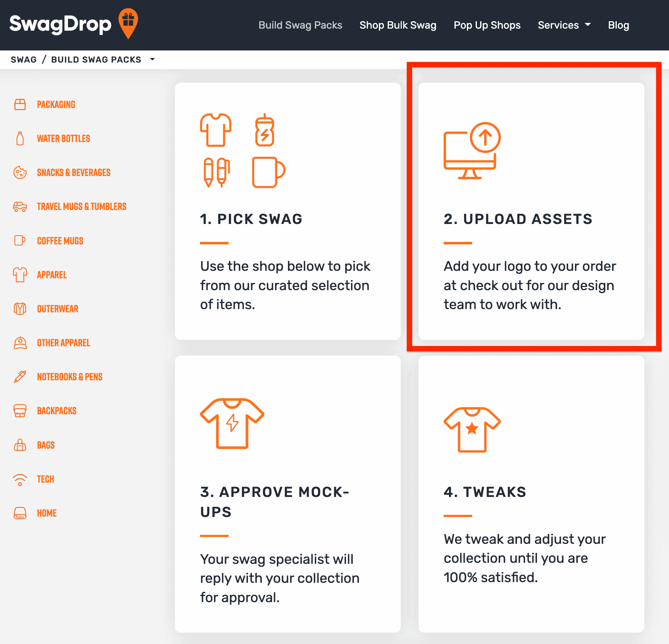Screen dimensions: 669x644
Task: Click the SWAG breadcrumb link
Action: (x=24, y=59)
